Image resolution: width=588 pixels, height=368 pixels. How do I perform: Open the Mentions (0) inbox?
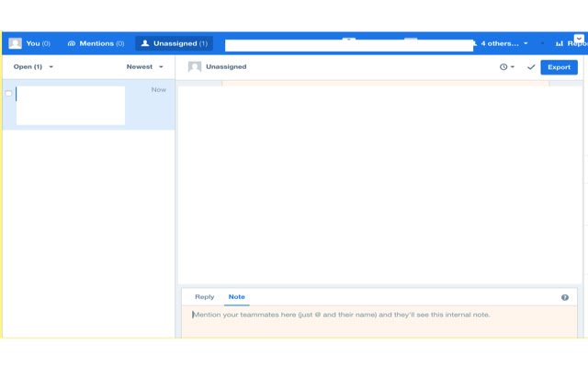point(96,43)
